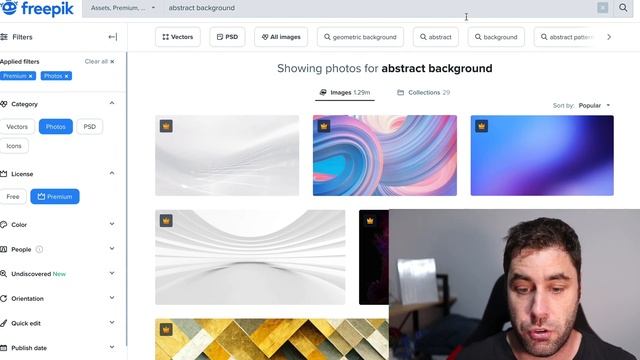This screenshot has width=640, height=360.
Task: Click the search magnifier icon
Action: coord(623,8)
